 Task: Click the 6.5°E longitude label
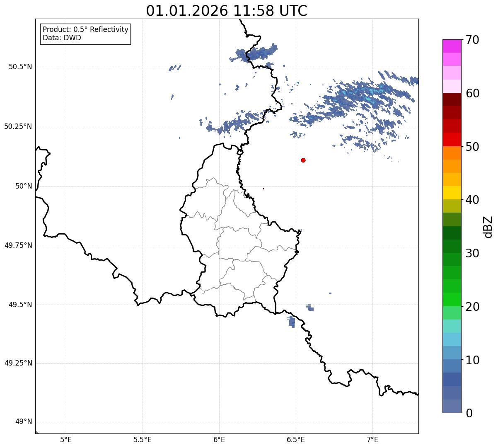tap(296, 439)
